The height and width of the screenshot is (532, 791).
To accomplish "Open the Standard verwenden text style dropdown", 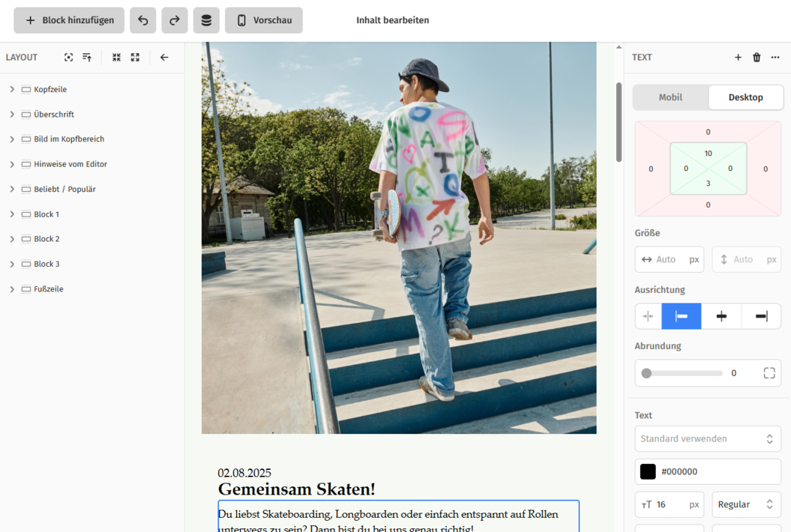I will tap(707, 438).
